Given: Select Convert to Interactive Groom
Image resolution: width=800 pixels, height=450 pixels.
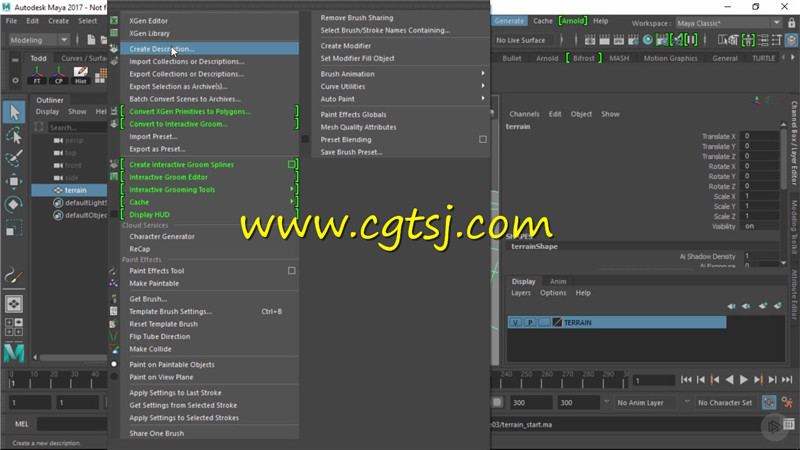Looking at the screenshot, I should [210, 124].
